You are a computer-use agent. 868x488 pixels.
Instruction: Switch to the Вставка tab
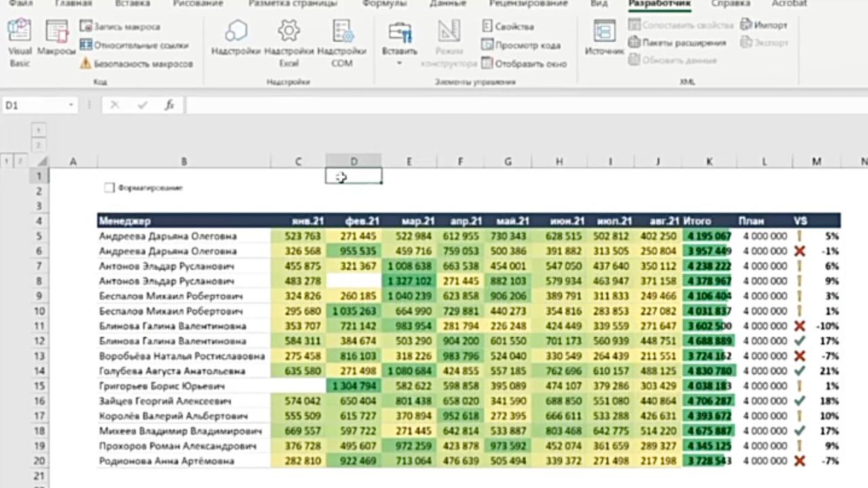coord(133,3)
